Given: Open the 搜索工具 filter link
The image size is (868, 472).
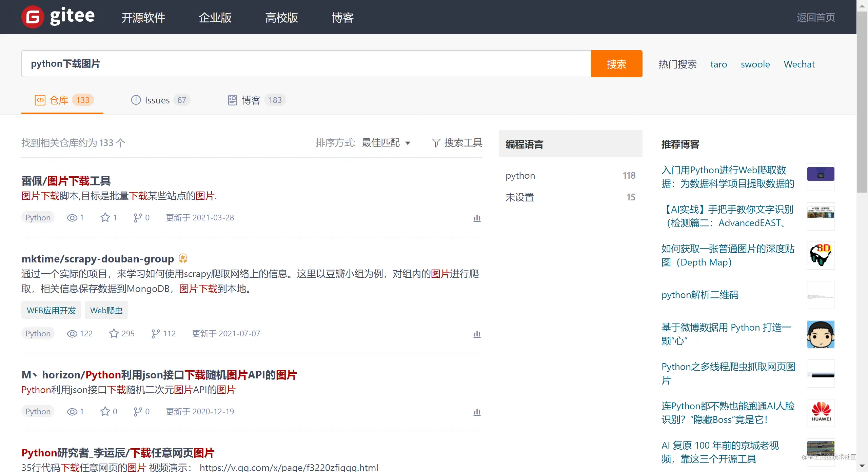Looking at the screenshot, I should 457,143.
